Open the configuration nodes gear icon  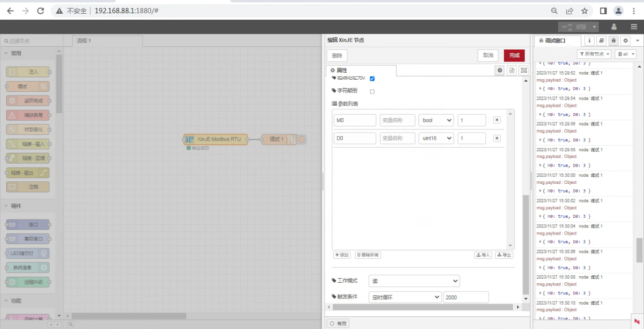point(626,41)
